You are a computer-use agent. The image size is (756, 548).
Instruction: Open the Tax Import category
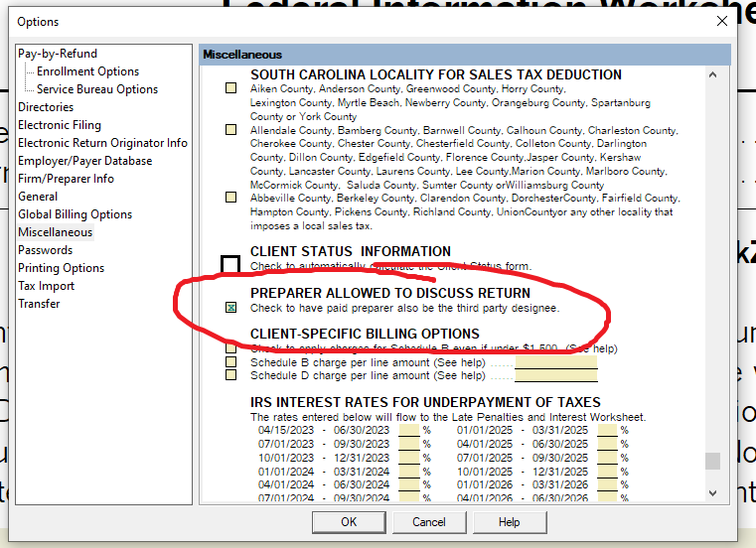click(x=47, y=285)
